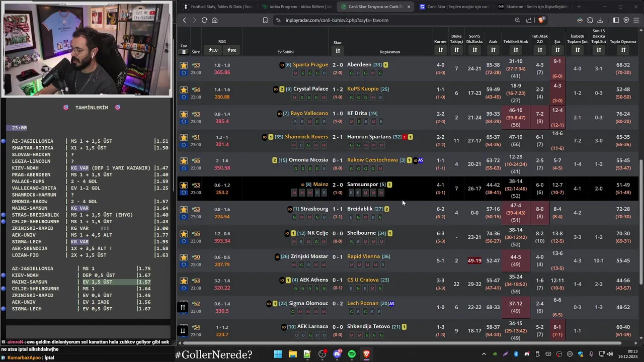Unfavorite the Omonia Nicosia match star
The image size is (644, 362).
[x=184, y=161]
